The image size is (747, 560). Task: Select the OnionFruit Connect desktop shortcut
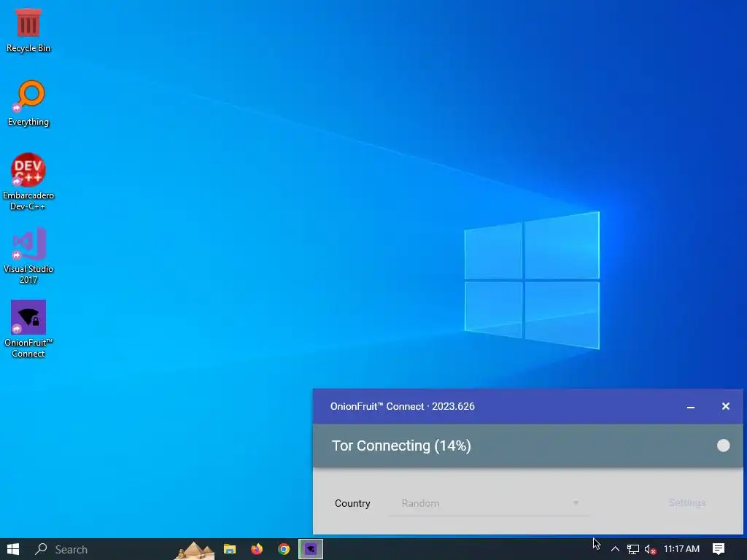pos(28,329)
